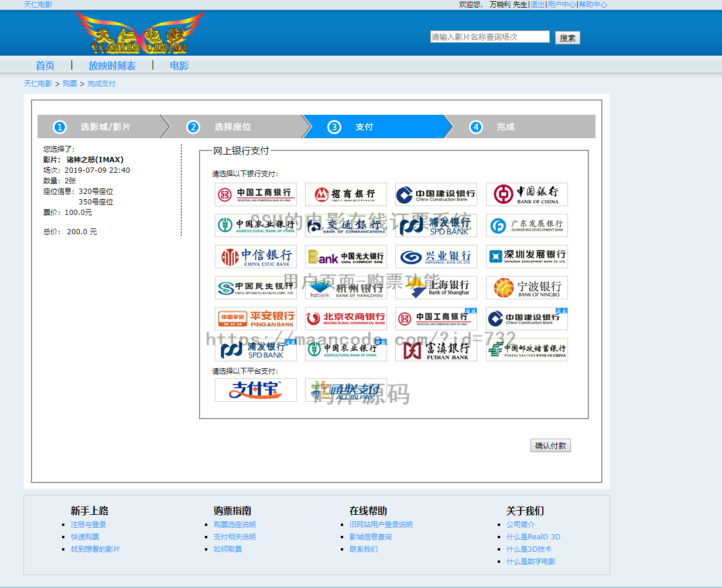Open the 帮助中心 link in header
Image resolution: width=722 pixels, height=588 pixels.
coord(593,4)
